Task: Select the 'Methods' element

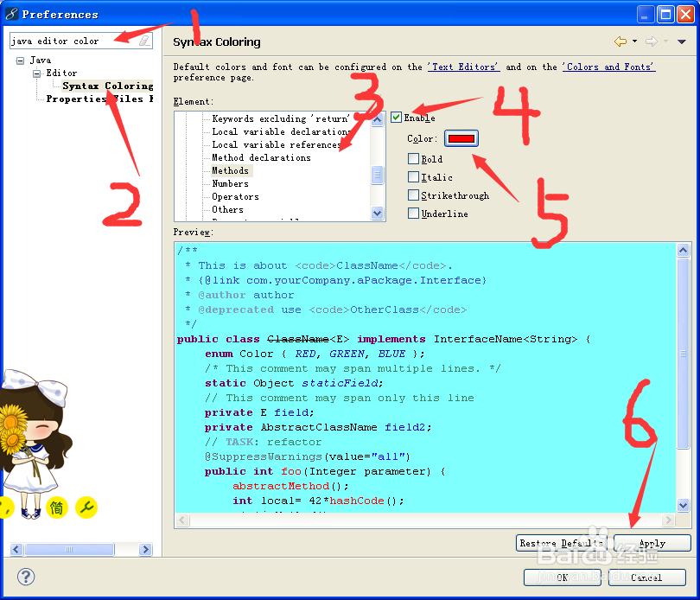Action: click(x=231, y=170)
